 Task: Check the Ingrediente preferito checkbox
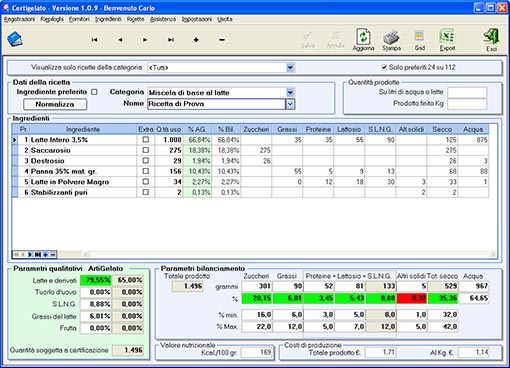(x=95, y=92)
